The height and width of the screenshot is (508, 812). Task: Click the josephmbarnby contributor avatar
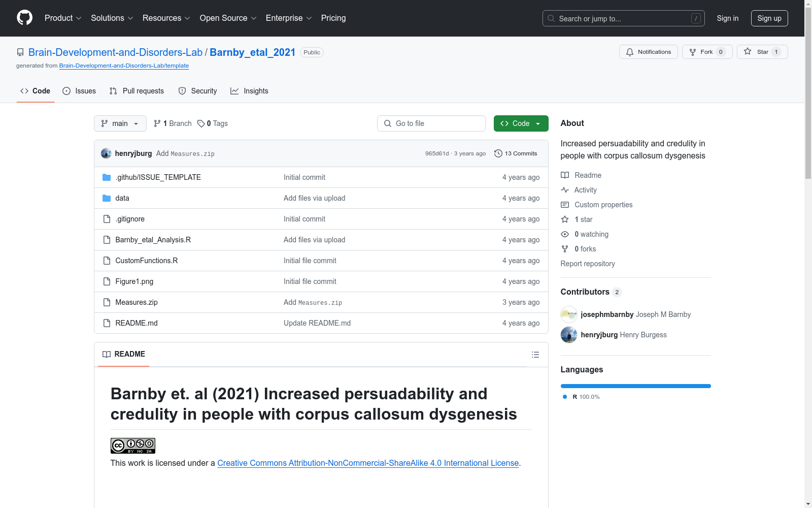569,314
